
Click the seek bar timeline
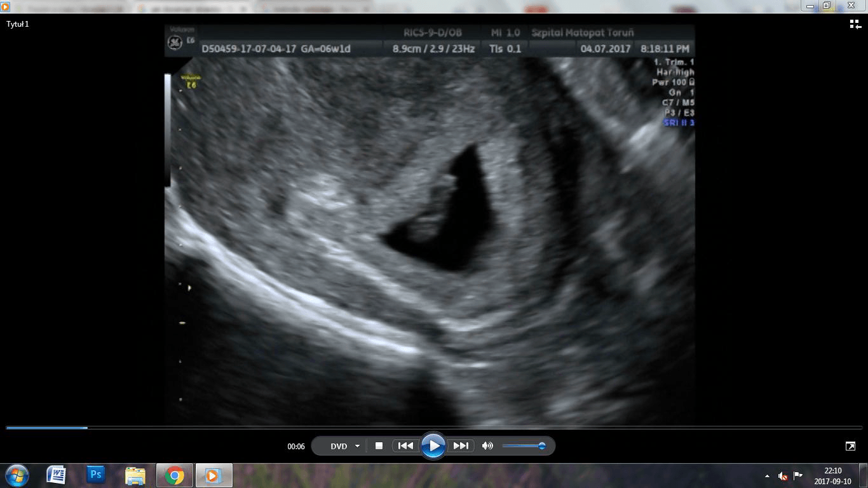point(434,428)
